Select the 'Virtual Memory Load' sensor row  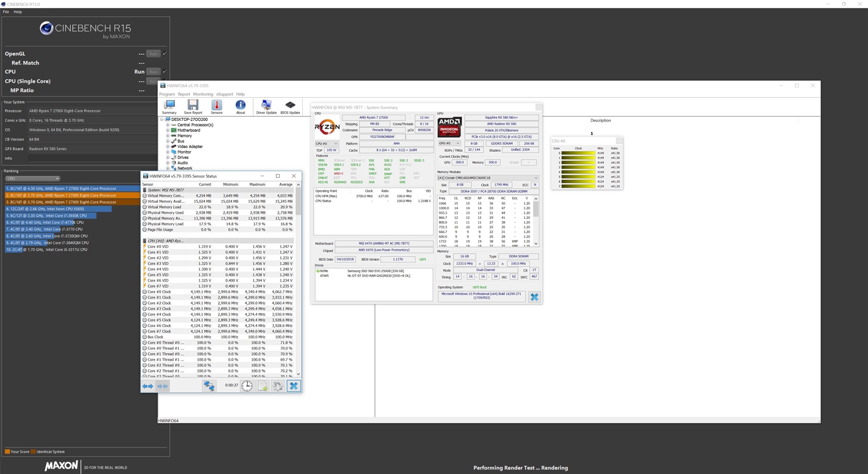coord(218,207)
